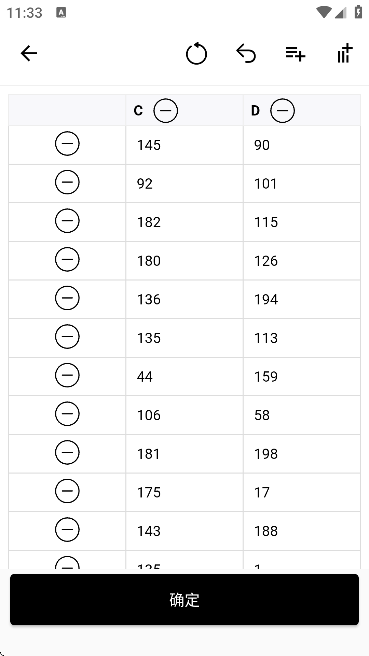This screenshot has width=369, height=656.
Task: Tap the cell with value 106
Action: coord(184,415)
